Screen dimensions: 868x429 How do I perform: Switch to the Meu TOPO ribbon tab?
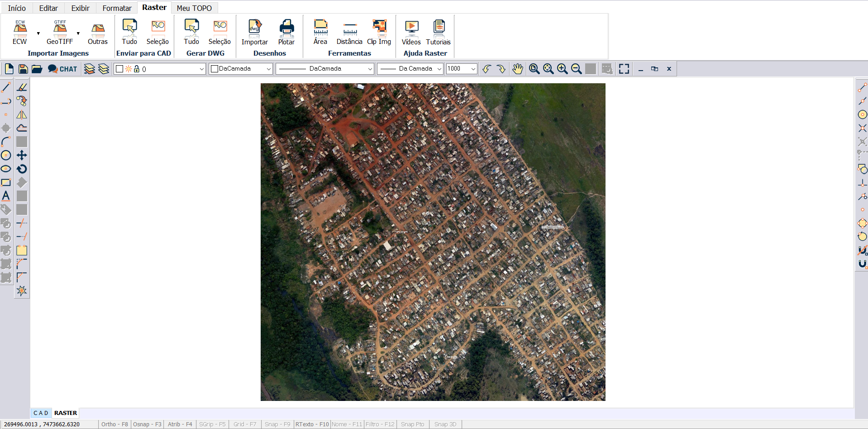pyautogui.click(x=194, y=8)
